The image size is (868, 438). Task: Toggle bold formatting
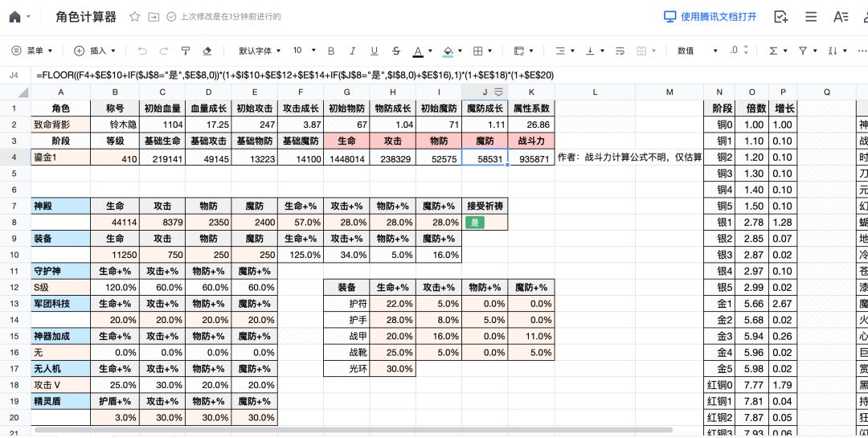point(331,51)
